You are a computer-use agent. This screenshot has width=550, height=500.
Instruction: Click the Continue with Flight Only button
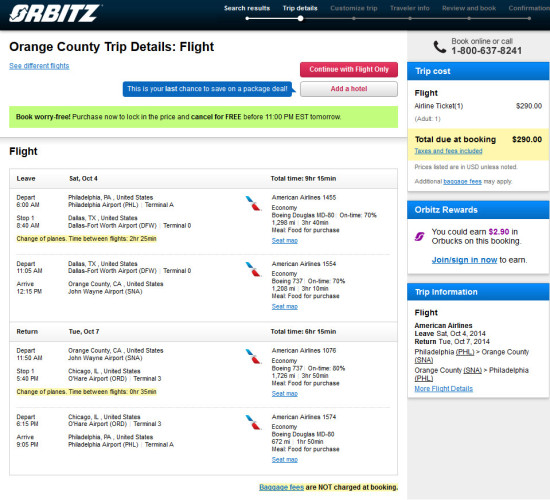349,69
